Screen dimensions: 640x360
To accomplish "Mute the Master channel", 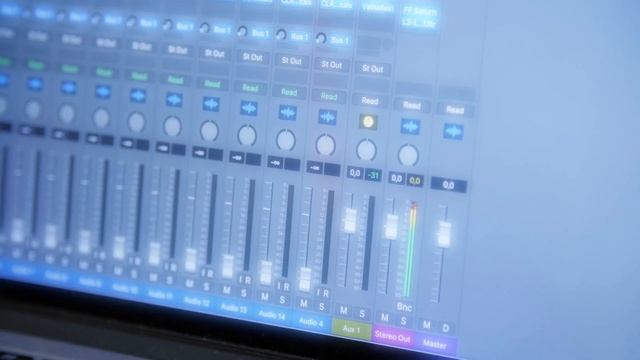I will coord(427,324).
